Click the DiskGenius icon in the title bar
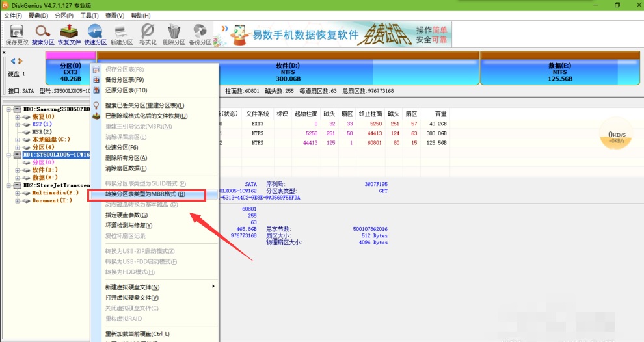 pos(5,5)
